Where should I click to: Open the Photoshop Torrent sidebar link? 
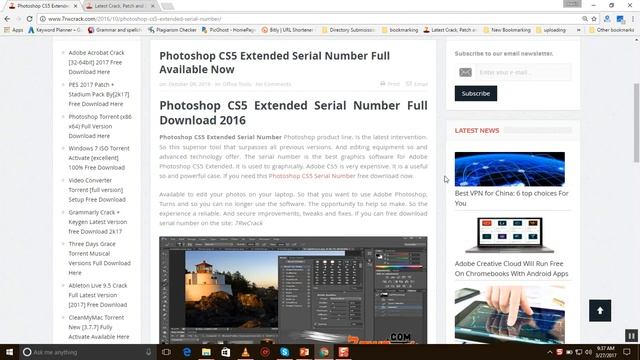click(100, 126)
